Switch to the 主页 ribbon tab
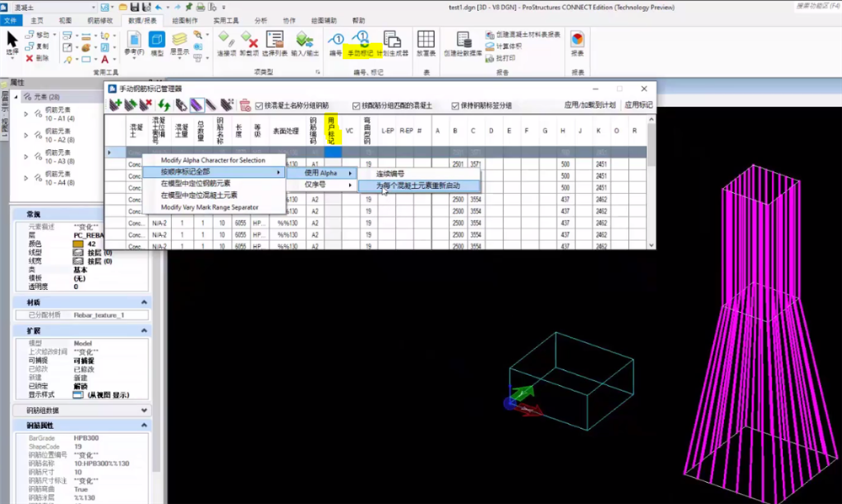Viewport: 842px width, 504px height. point(37,20)
